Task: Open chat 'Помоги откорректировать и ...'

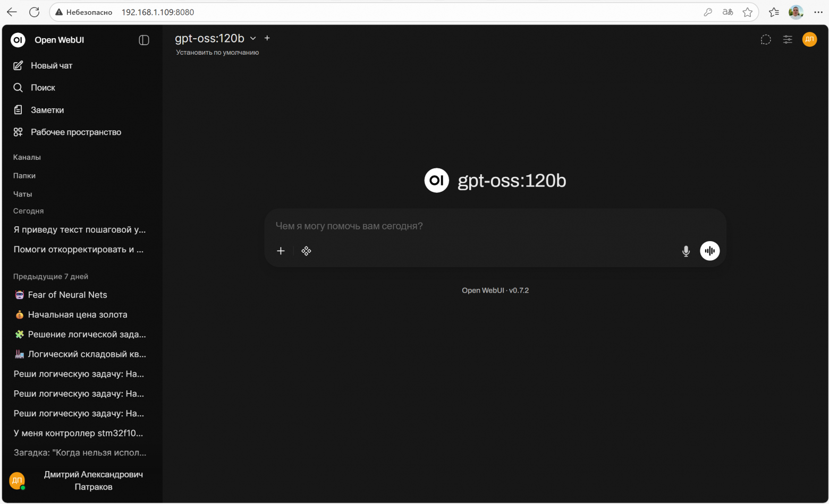Action: click(79, 249)
